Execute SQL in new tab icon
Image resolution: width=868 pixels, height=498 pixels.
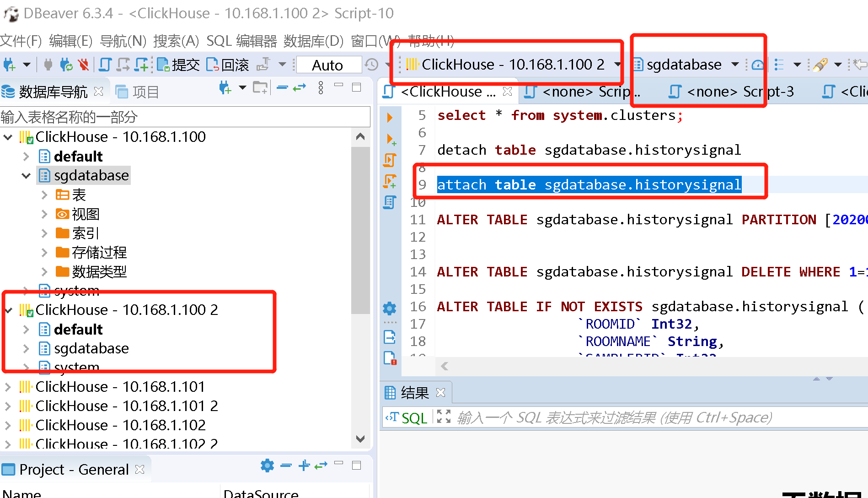coord(391,139)
